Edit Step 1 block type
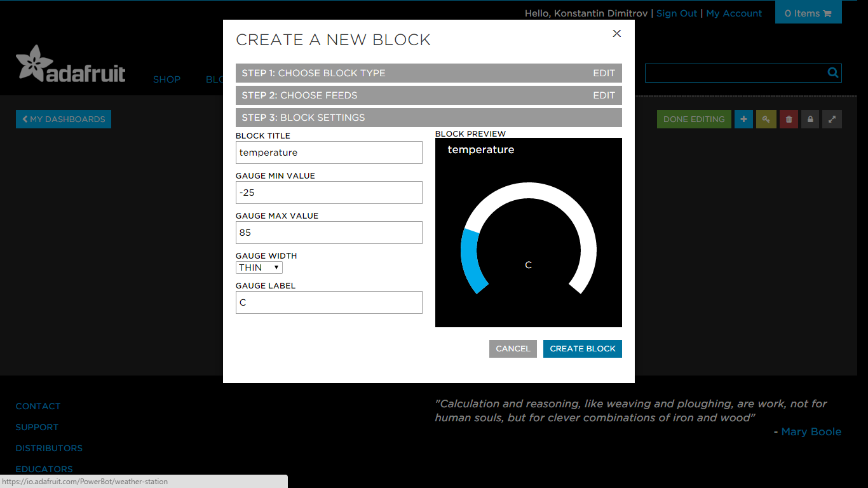 pos(604,73)
